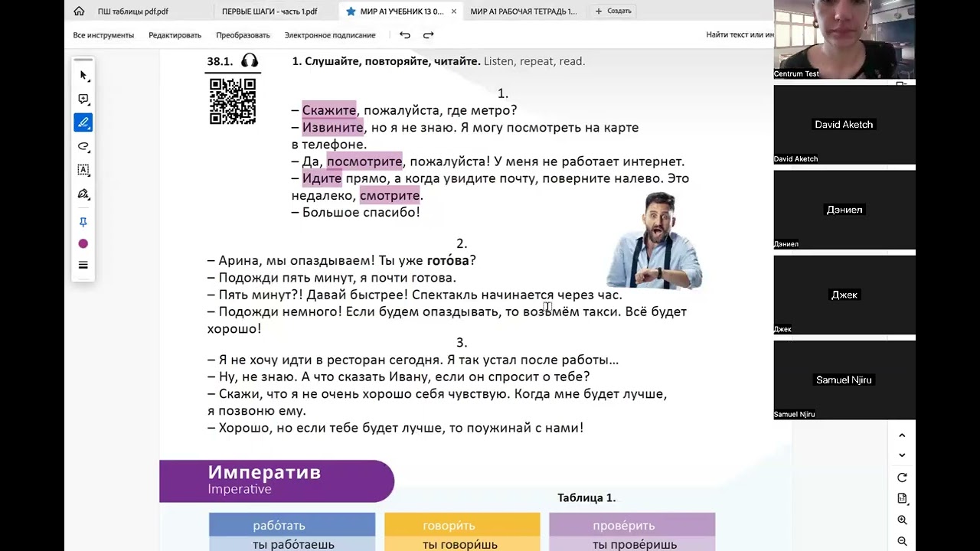This screenshot has width=980, height=551.
Task: Close the МИР А1 УЧЕБНИК tab
Action: (x=454, y=11)
